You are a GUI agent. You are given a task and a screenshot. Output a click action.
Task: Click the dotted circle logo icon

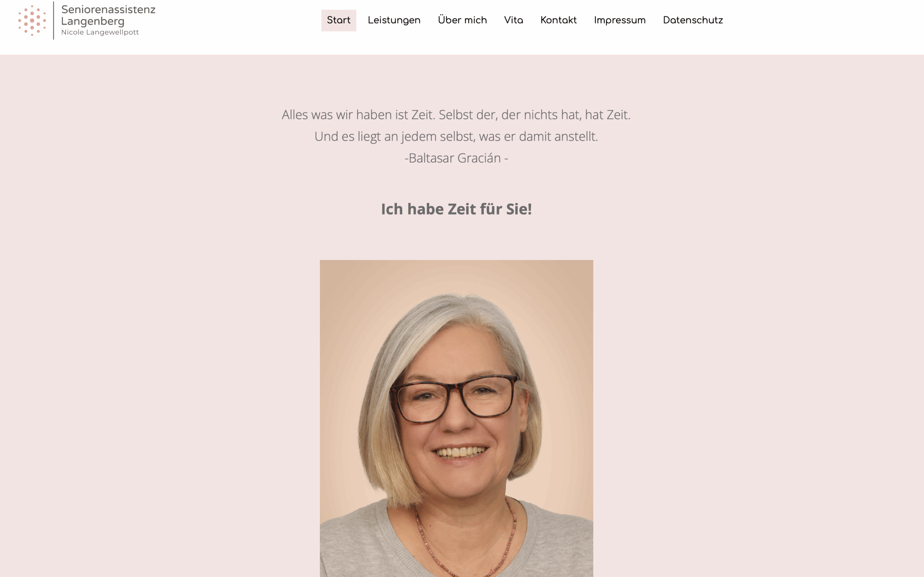click(32, 20)
